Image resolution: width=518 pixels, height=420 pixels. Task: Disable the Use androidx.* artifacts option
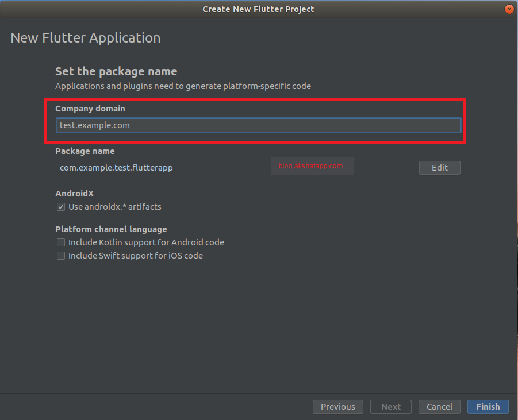pyautogui.click(x=61, y=207)
